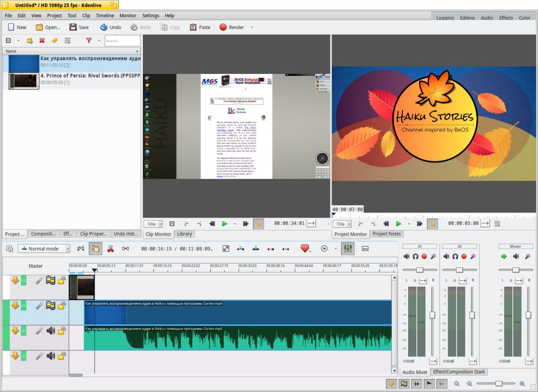
Task: Click the Master volume fader
Action: [x=528, y=315]
